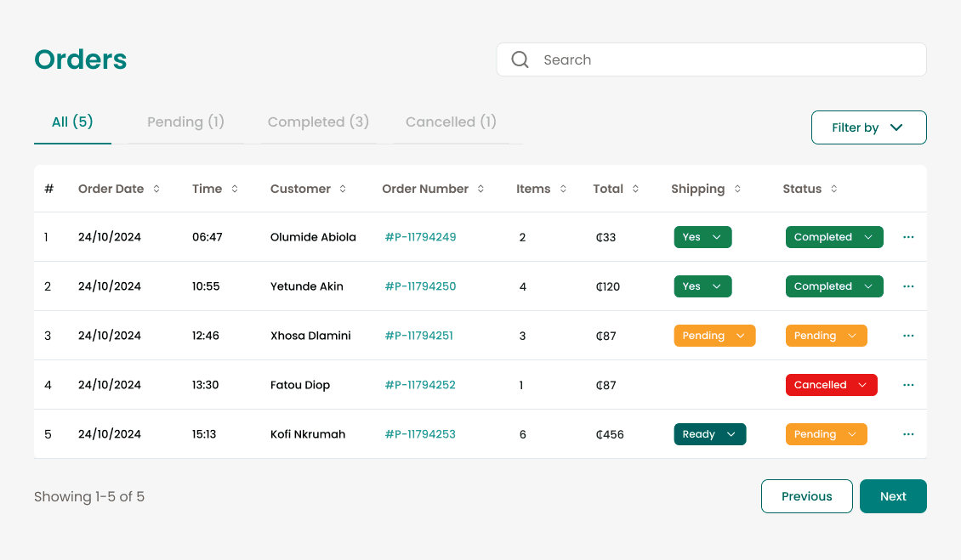Screen dimensions: 961x560
Task: Click the total ₵33 cell
Action: (606, 237)
